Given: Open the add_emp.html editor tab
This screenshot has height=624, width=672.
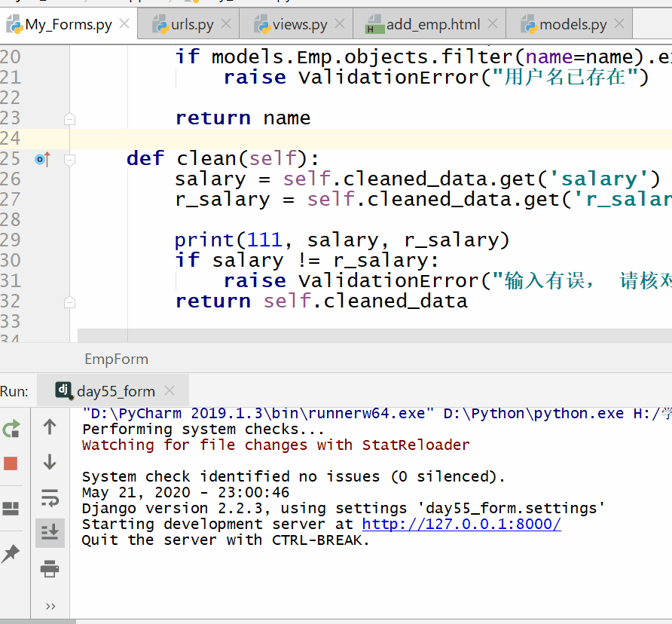Looking at the screenshot, I should [432, 24].
